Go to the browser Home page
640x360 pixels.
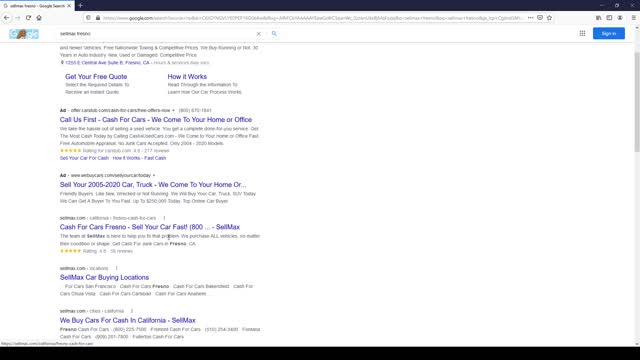coord(39,18)
